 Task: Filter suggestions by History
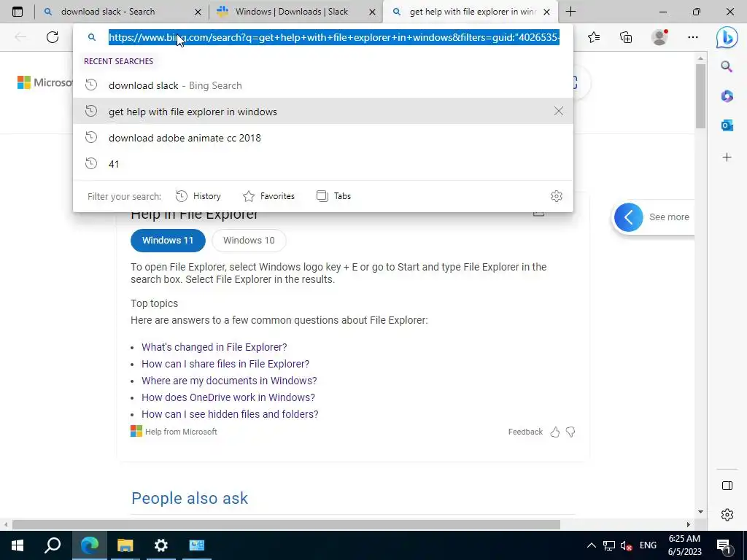click(x=198, y=196)
